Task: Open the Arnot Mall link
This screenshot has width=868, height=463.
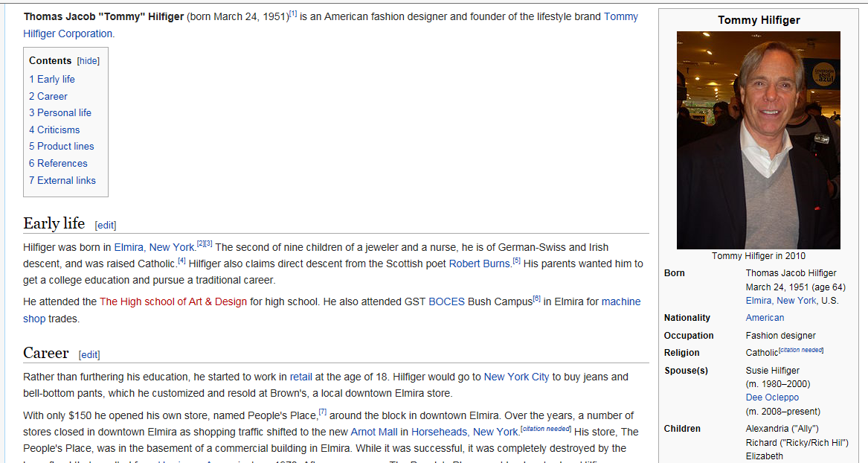Action: point(374,432)
